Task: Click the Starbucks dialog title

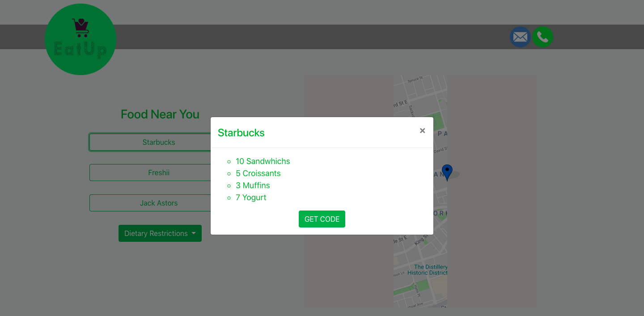Action: coord(241,133)
